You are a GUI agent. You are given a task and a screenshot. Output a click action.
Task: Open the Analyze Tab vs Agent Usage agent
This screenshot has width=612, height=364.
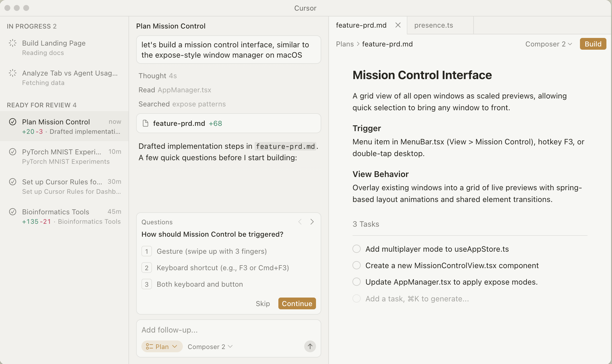pyautogui.click(x=64, y=78)
